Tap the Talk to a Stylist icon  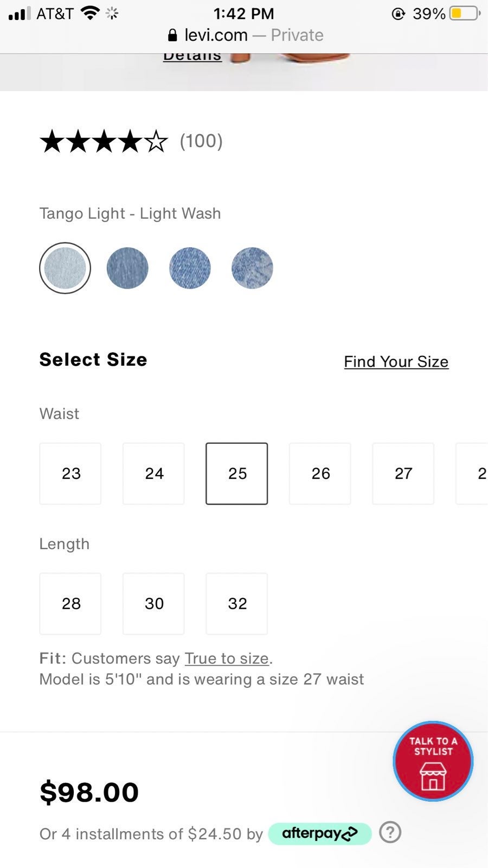pyautogui.click(x=433, y=761)
